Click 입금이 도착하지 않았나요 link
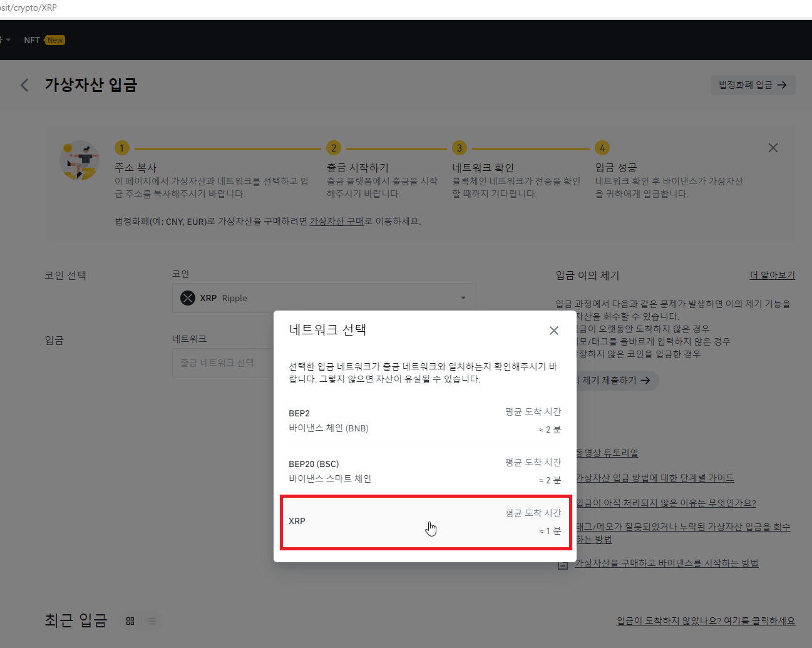This screenshot has height=648, width=812. [x=706, y=620]
